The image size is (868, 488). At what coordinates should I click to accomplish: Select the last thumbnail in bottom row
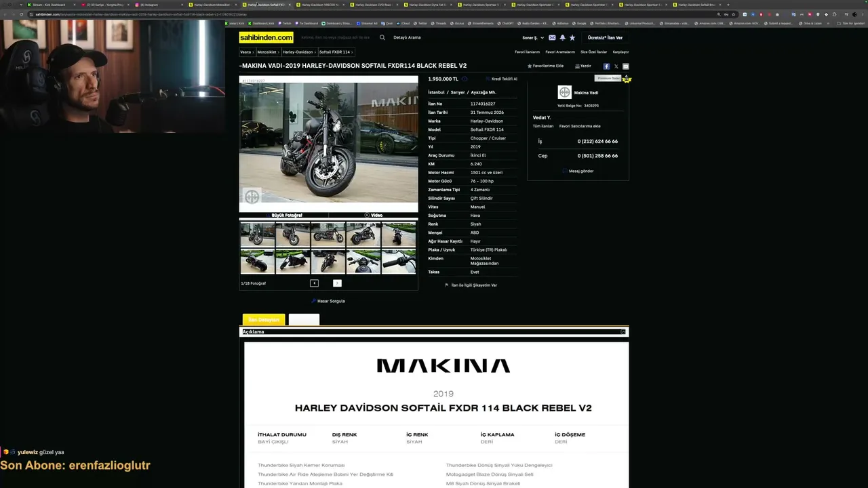[x=399, y=262]
